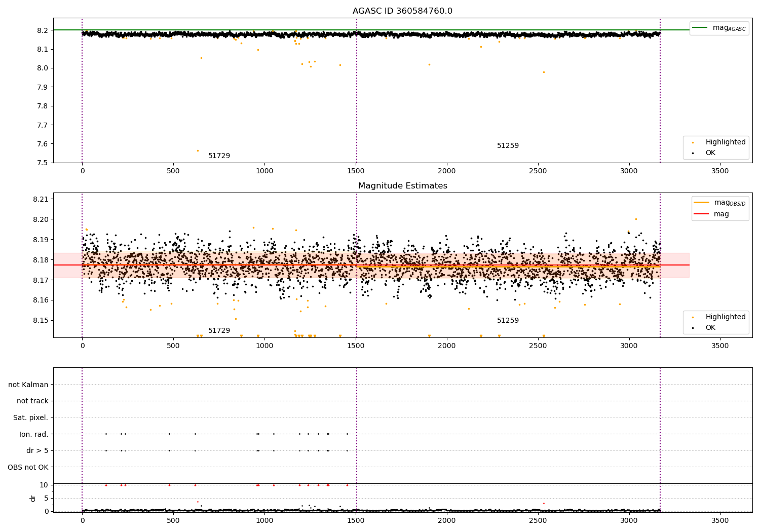Click "1500" x-tick under the top plot

pos(356,171)
